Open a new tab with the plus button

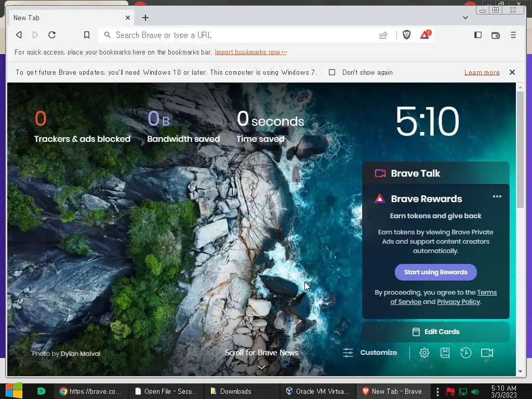[x=145, y=18]
